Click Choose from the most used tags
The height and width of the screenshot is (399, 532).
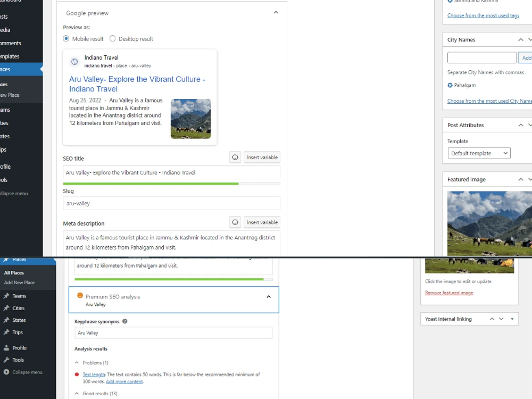(x=483, y=15)
